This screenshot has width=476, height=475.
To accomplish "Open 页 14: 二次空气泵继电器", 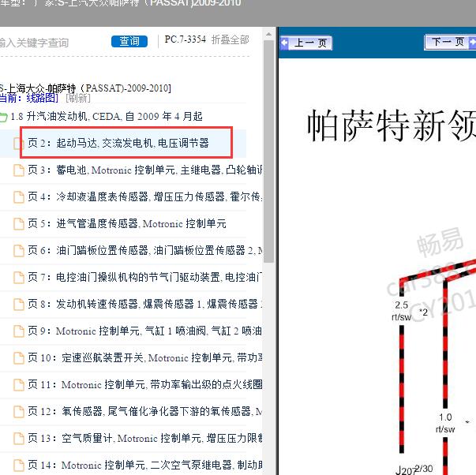I will pos(145,465).
